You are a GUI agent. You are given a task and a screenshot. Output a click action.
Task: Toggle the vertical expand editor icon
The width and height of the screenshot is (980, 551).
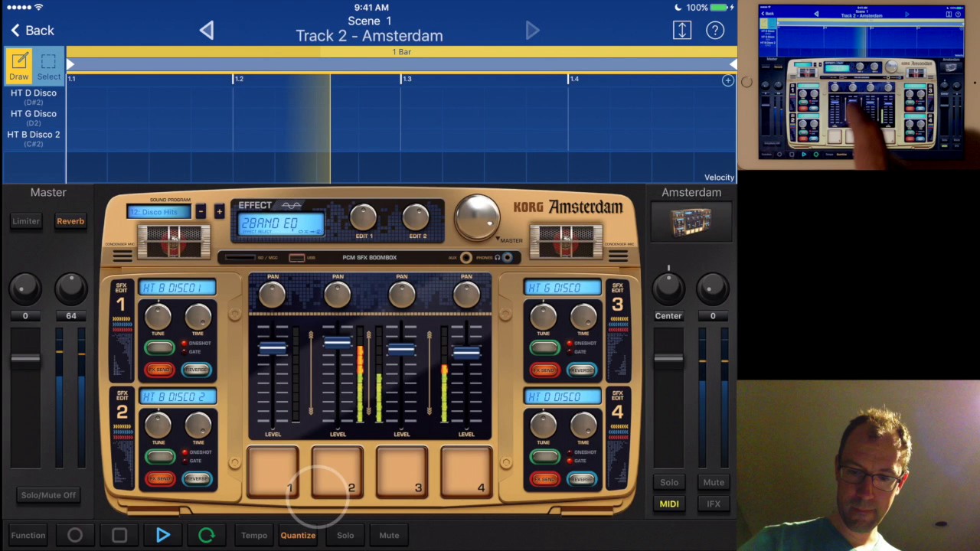[x=682, y=30]
